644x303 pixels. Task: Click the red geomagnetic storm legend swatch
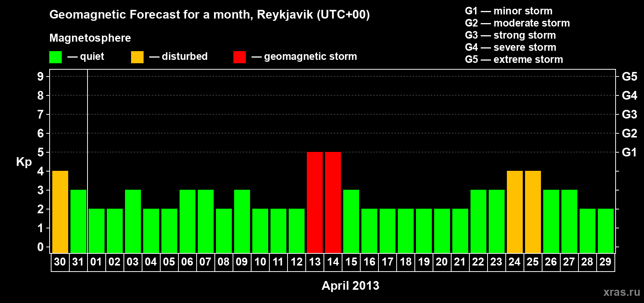click(x=239, y=57)
